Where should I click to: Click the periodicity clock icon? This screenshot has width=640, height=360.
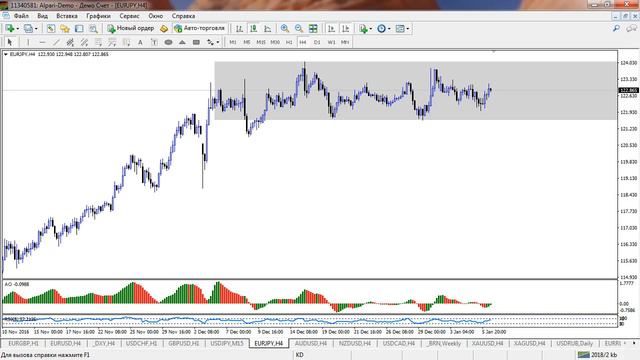[381, 29]
